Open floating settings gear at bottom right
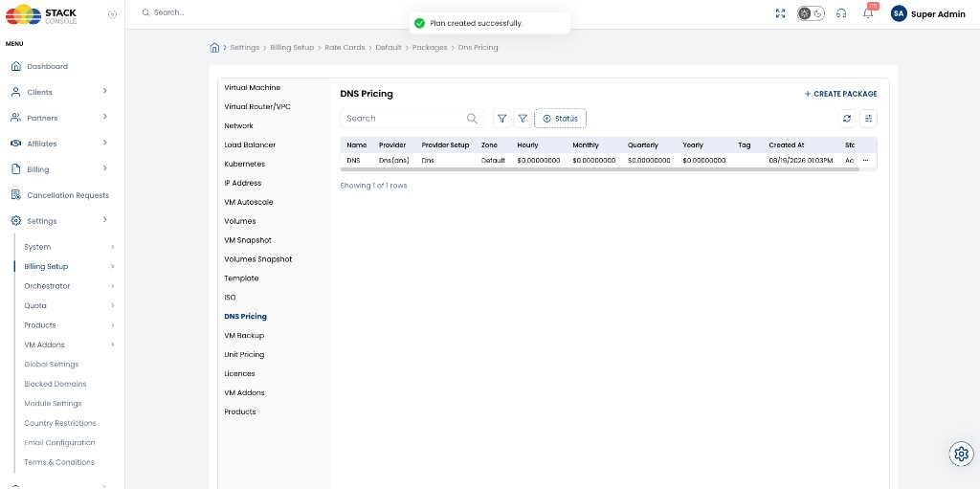The image size is (980, 489). 961,454
